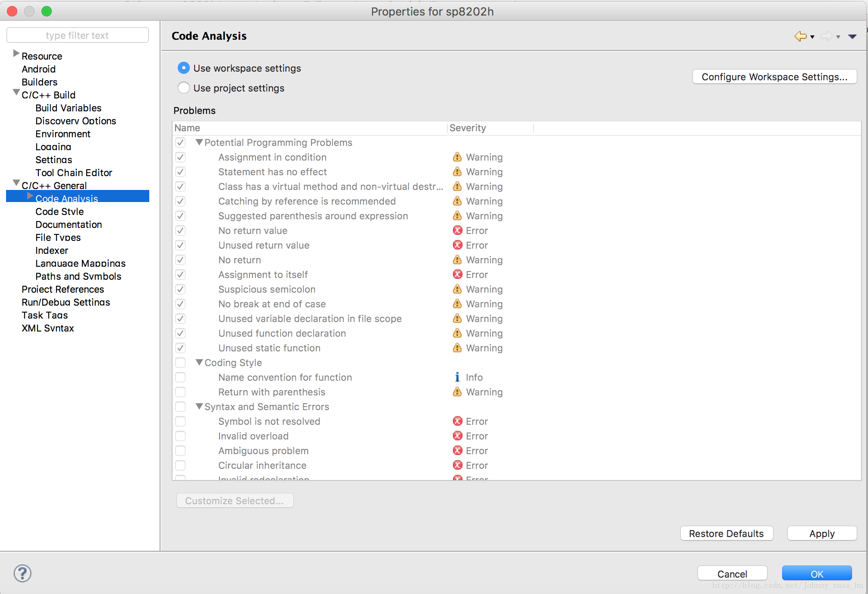Select Use workspace settings radio button
Screen dimensions: 868x594
pyautogui.click(x=184, y=68)
